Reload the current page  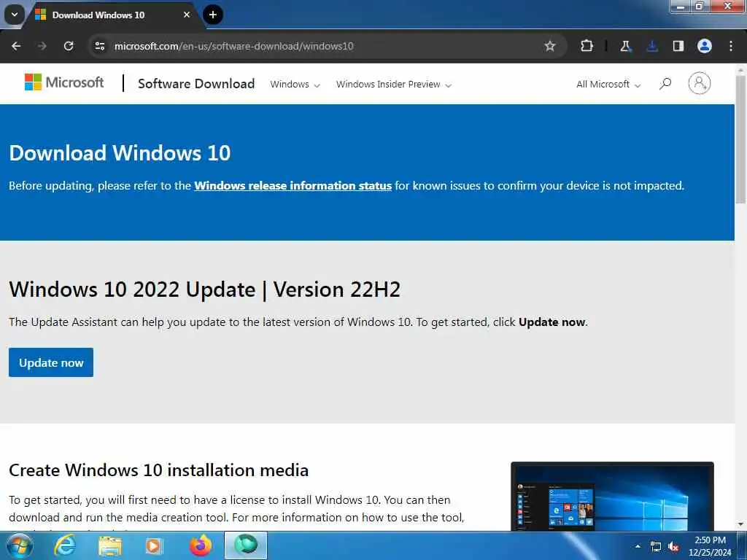tap(69, 46)
